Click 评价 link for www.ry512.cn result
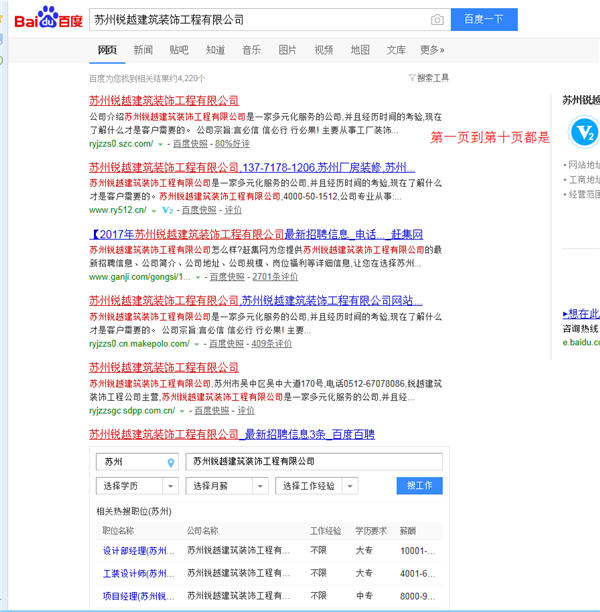 [x=233, y=210]
